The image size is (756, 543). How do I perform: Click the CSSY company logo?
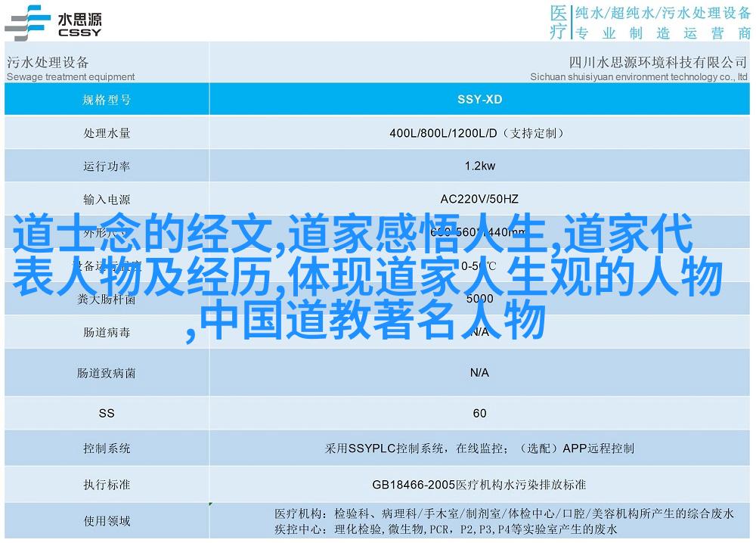click(53, 23)
